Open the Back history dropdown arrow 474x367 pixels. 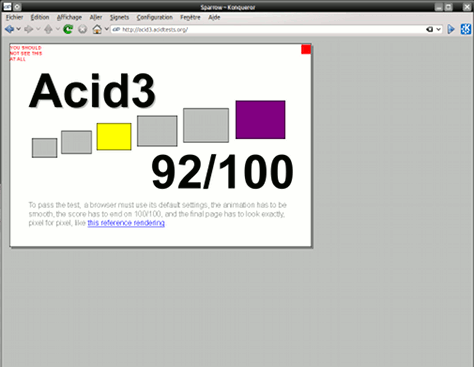coord(19,29)
